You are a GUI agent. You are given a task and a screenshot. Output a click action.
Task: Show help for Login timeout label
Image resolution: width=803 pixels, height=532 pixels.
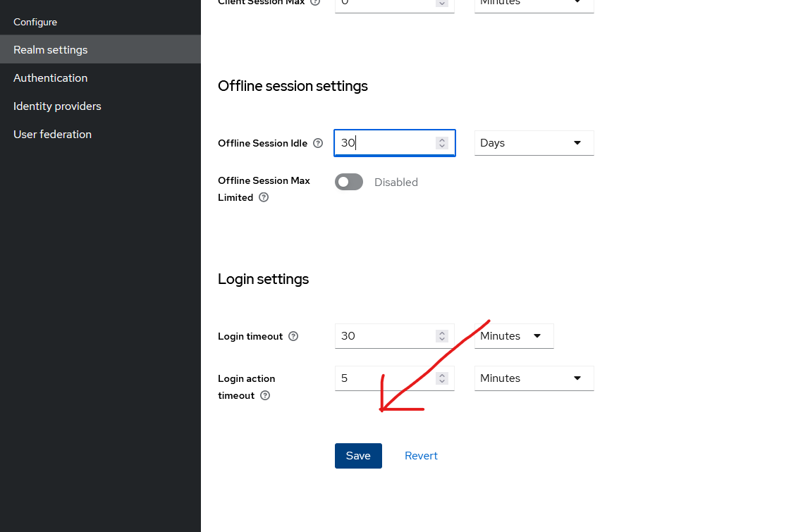coord(293,337)
